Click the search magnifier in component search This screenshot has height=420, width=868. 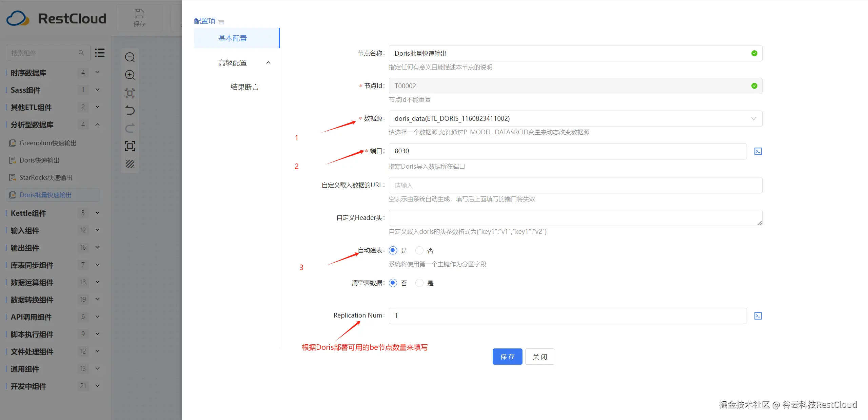(x=81, y=53)
